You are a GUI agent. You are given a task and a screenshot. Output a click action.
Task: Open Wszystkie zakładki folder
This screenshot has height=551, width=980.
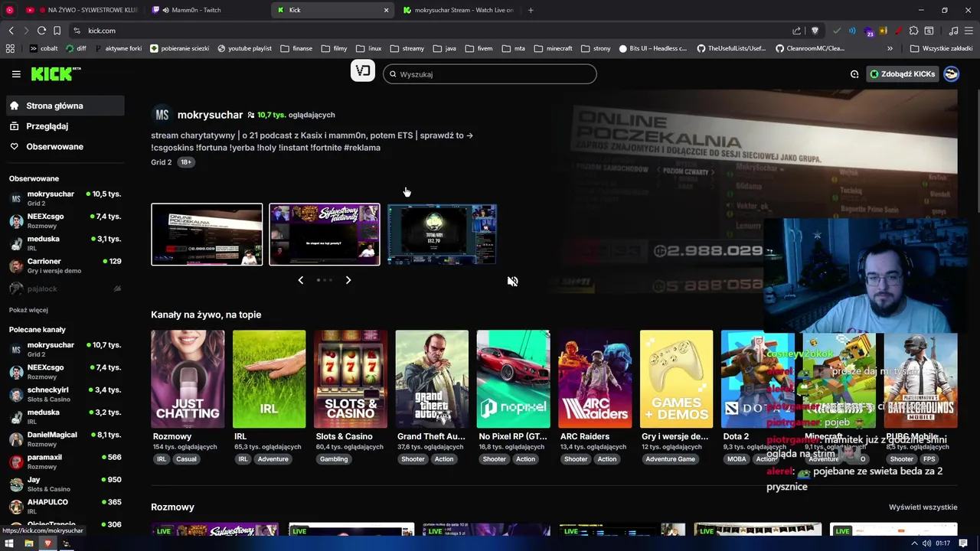point(942,48)
